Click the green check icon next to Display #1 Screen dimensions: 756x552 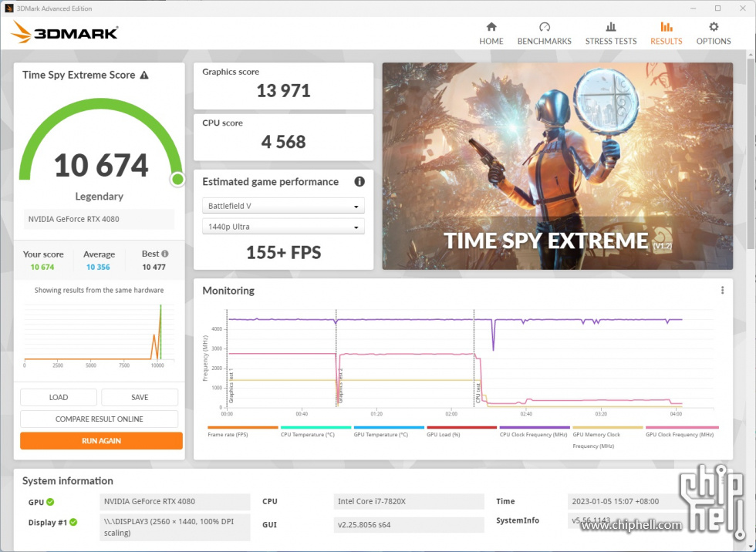73,522
